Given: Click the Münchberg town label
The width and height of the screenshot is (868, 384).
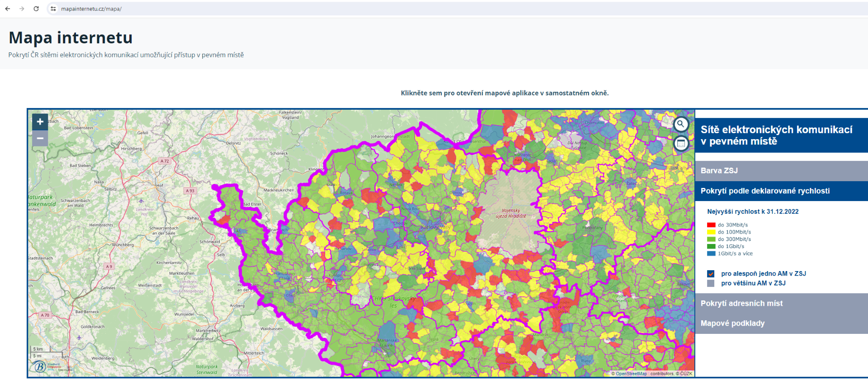Looking at the screenshot, I should point(123,245).
